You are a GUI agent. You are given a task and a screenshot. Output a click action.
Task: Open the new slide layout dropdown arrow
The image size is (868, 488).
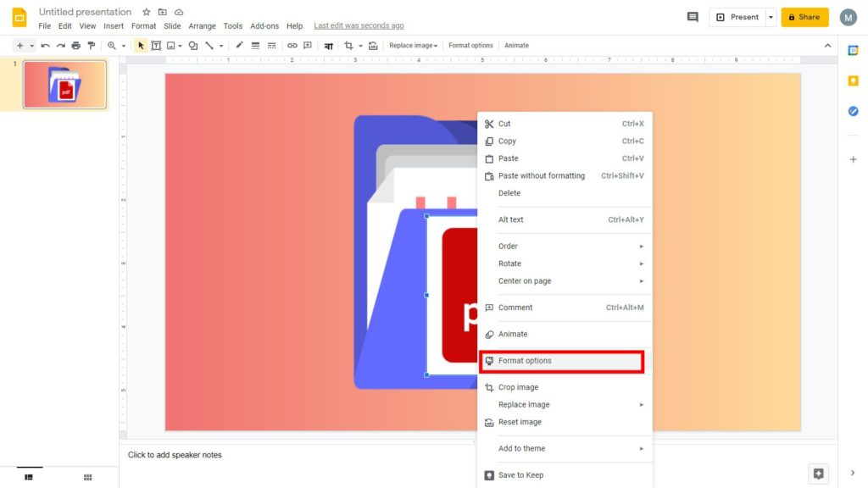click(31, 46)
